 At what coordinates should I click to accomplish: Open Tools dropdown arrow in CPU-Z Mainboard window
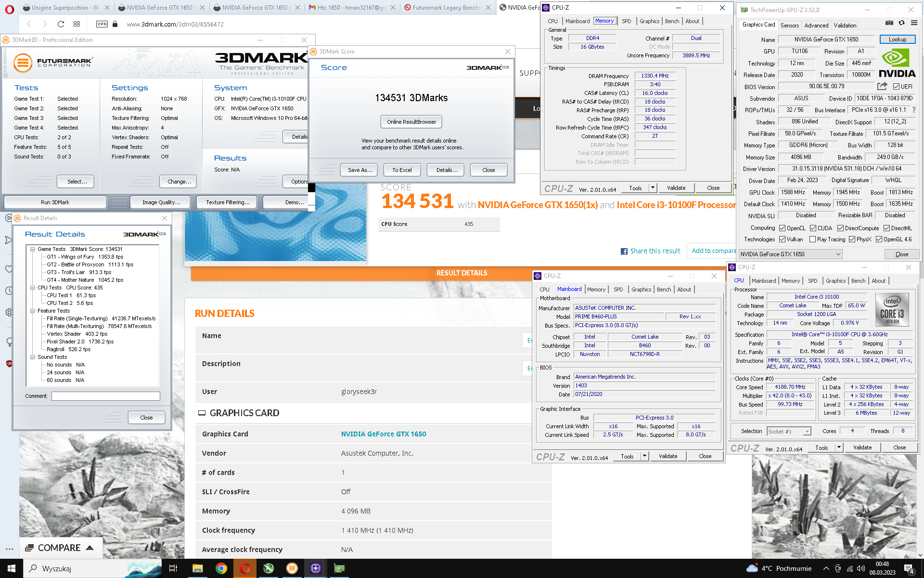point(644,457)
